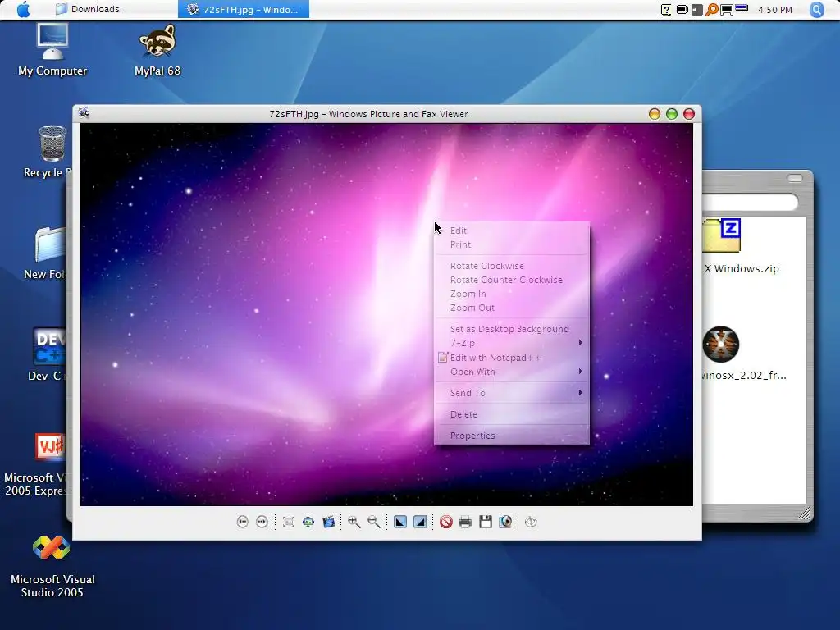Choose Rotate Clockwise from the context menu
Screen dimensions: 840x630
pos(512,266)
